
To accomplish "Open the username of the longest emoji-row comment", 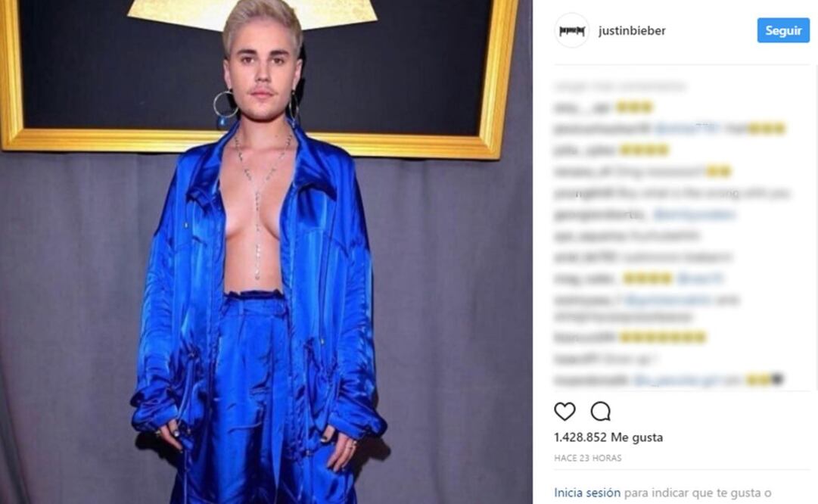I will point(585,338).
